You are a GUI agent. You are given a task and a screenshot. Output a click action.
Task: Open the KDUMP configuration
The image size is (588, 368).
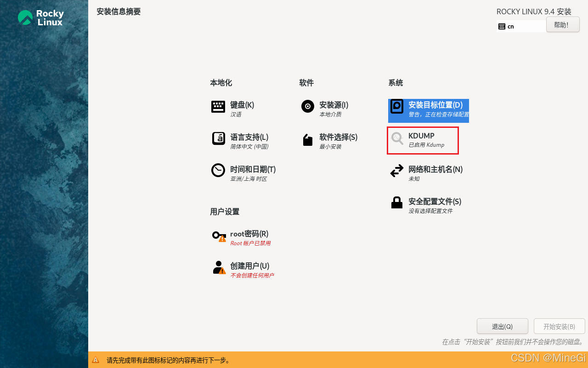tap(423, 141)
